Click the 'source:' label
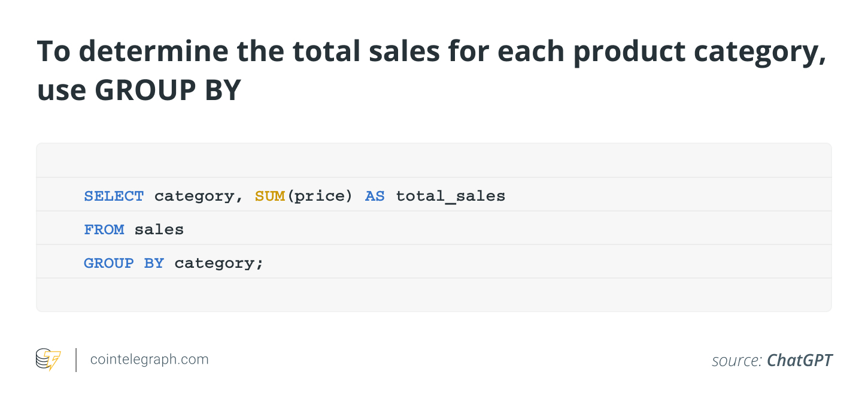The width and height of the screenshot is (868, 408). tap(736, 361)
